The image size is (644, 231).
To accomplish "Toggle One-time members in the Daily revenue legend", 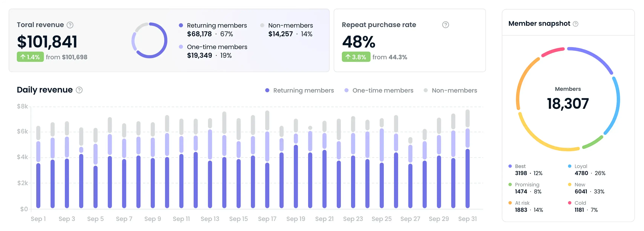I will click(x=383, y=90).
